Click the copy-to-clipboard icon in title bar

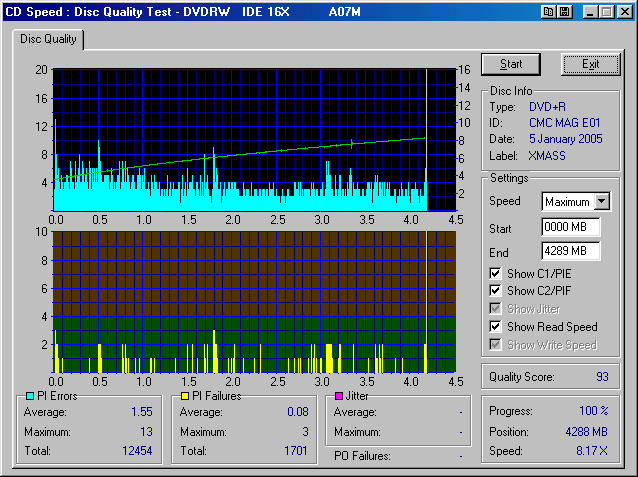[548, 12]
